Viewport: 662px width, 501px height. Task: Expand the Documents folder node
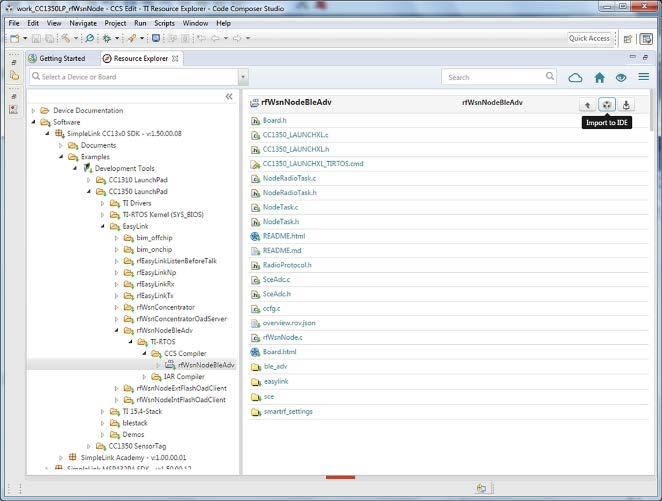61,145
